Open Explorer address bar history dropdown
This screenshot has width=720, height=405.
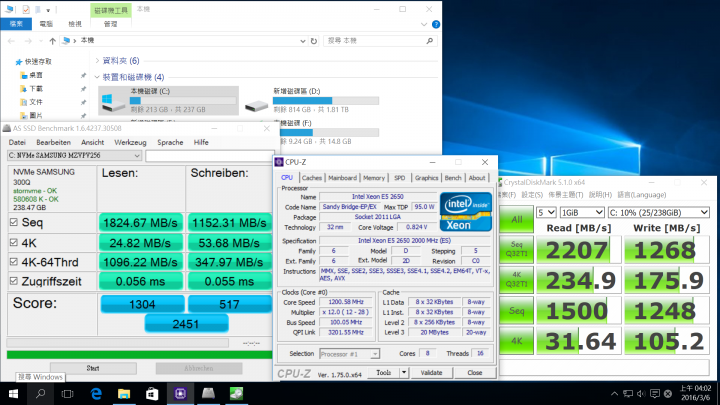(303, 41)
